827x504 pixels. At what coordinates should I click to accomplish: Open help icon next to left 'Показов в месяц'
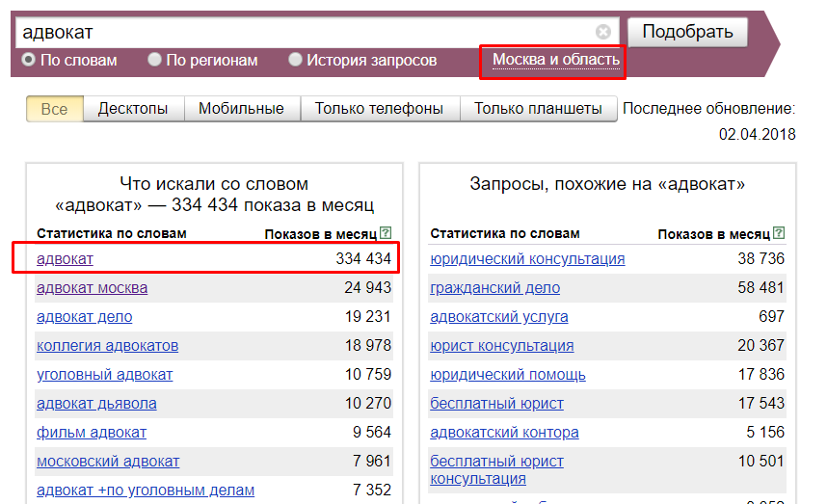pyautogui.click(x=386, y=232)
